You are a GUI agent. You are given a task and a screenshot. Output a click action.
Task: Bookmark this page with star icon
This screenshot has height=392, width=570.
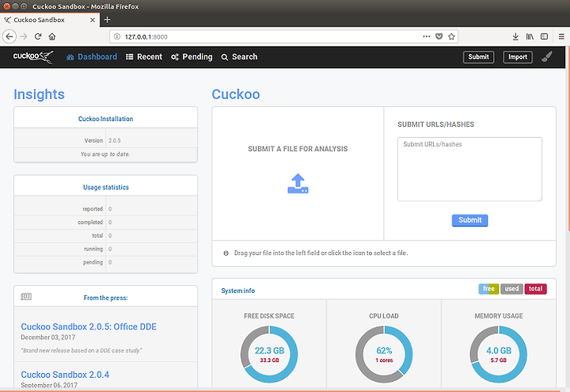451,36
